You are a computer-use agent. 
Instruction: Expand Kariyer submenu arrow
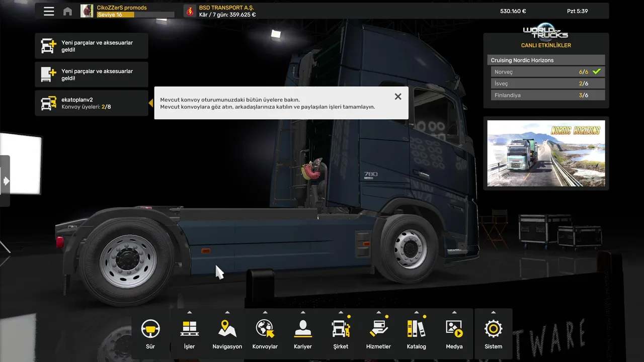click(303, 312)
